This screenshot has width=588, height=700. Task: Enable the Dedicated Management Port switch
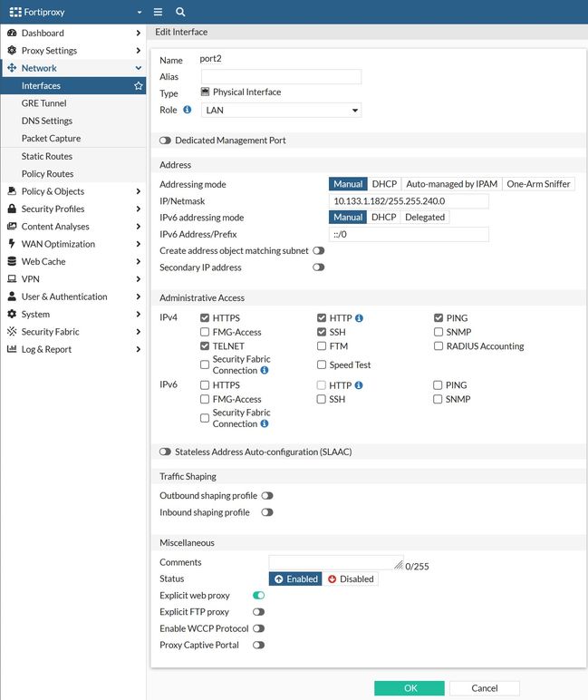pyautogui.click(x=165, y=141)
